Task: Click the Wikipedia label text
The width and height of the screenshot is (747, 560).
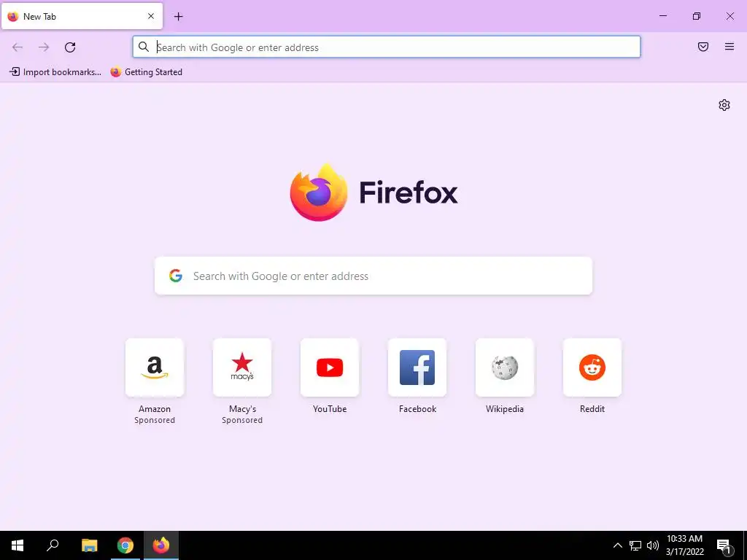Action: pyautogui.click(x=505, y=409)
